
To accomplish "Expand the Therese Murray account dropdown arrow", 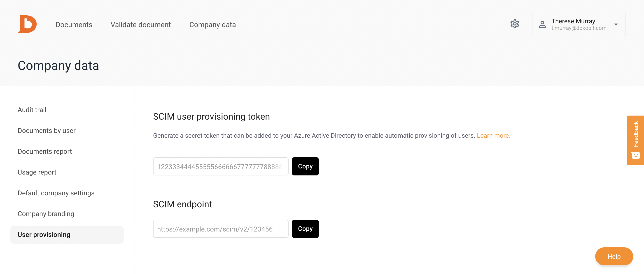I will (x=616, y=24).
